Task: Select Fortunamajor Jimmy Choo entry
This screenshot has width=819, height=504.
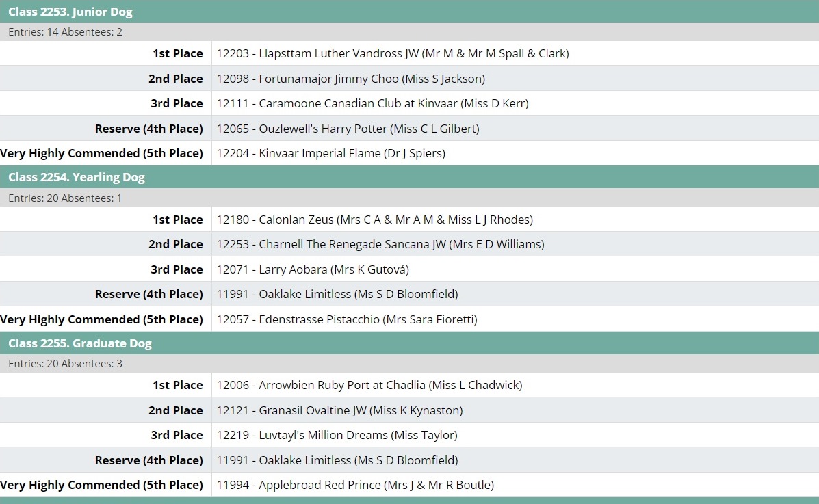Action: [x=351, y=79]
